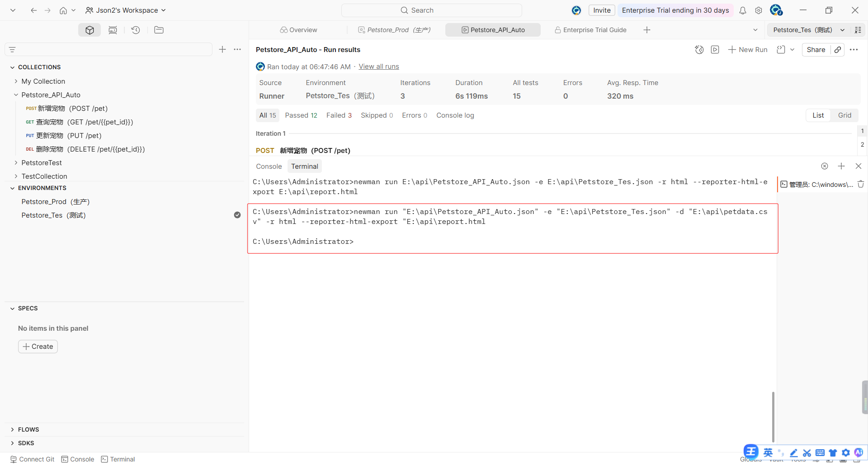This screenshot has width=868, height=466.
Task: Collapse the COLLECTIONS section
Action: pos(12,67)
